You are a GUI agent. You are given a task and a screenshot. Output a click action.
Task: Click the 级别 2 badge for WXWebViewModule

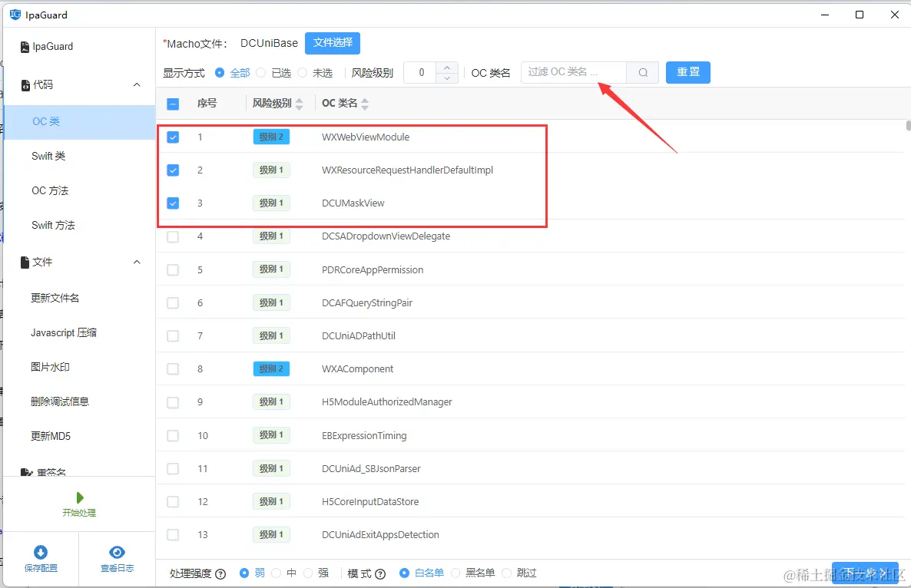coord(271,137)
